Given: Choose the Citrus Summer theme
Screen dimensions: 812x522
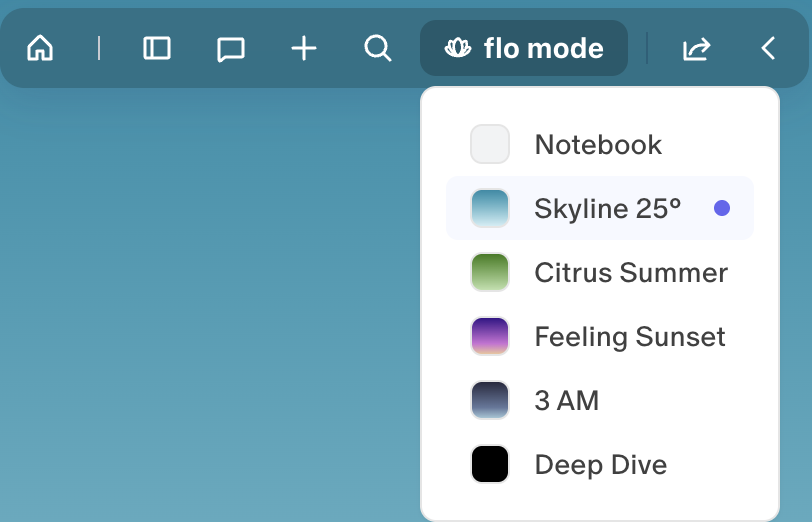Looking at the screenshot, I should tap(600, 272).
